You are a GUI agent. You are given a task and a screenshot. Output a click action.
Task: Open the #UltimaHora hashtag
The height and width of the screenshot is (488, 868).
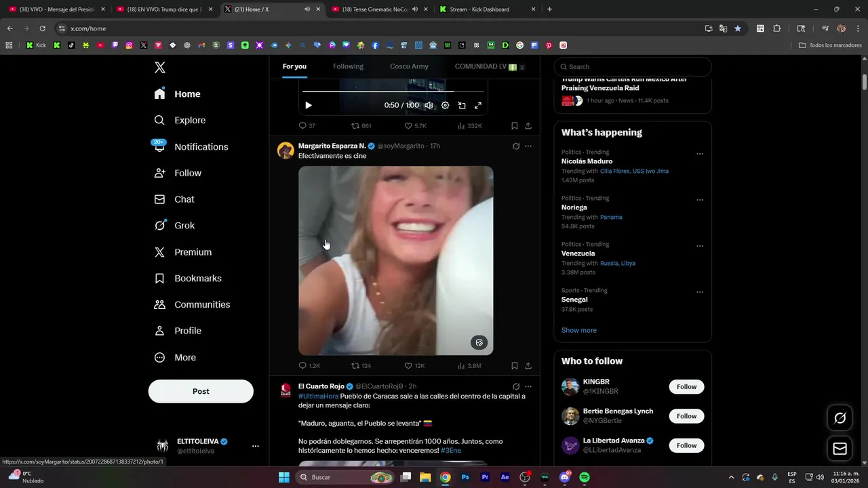[318, 396]
